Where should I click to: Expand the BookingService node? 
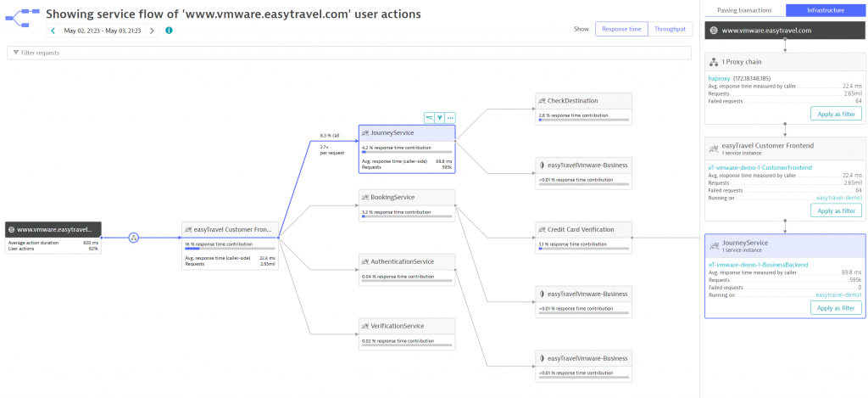tap(407, 205)
